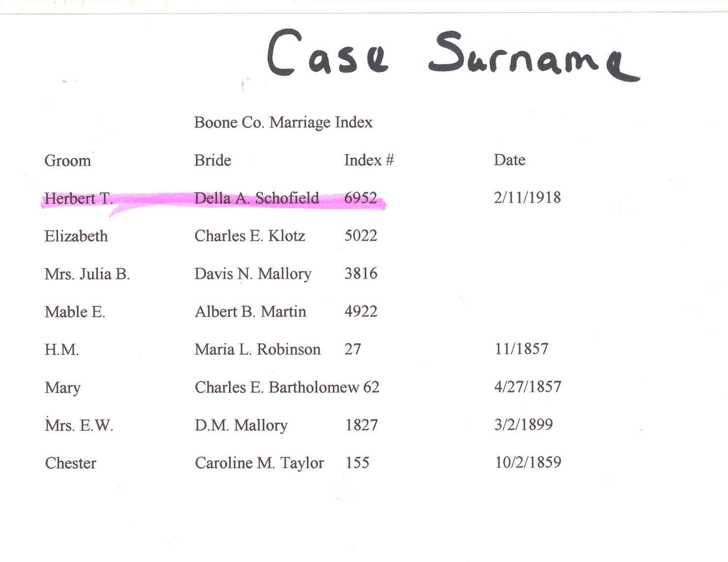
Task: Click the "Date" column header
Action: [509, 160]
